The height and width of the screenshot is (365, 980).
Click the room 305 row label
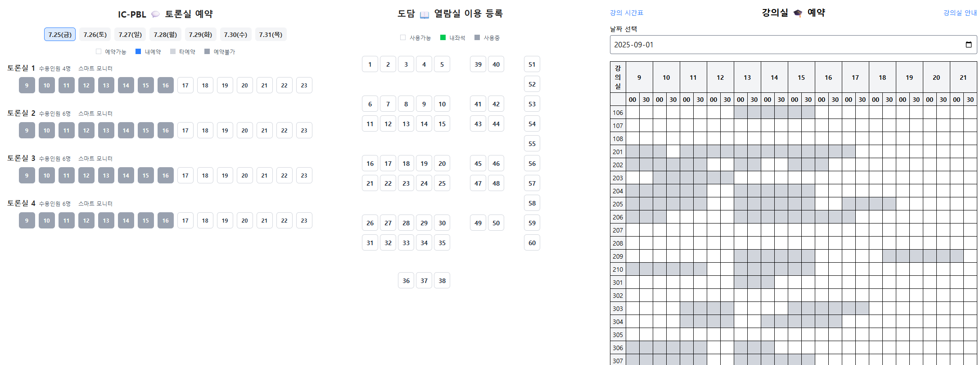click(x=618, y=335)
